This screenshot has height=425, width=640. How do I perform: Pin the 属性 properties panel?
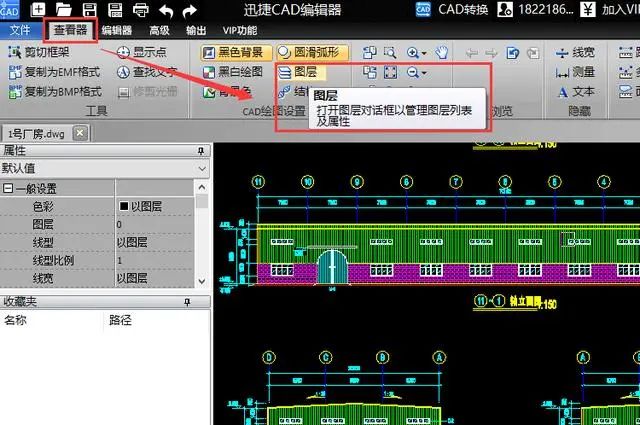pos(200,151)
